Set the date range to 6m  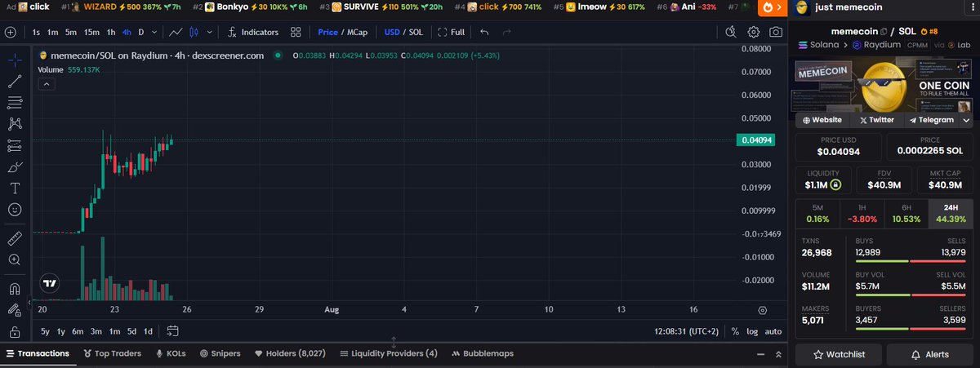click(x=78, y=331)
